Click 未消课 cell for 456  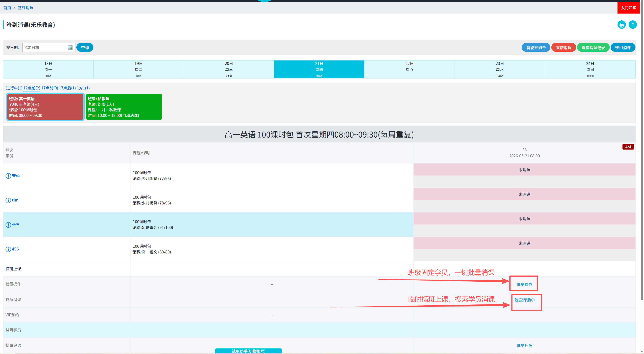pos(524,243)
